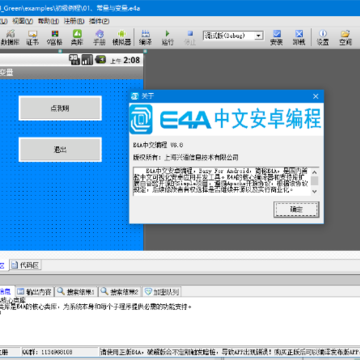
Task: Open the 手册 manual
Action: (x=99, y=37)
